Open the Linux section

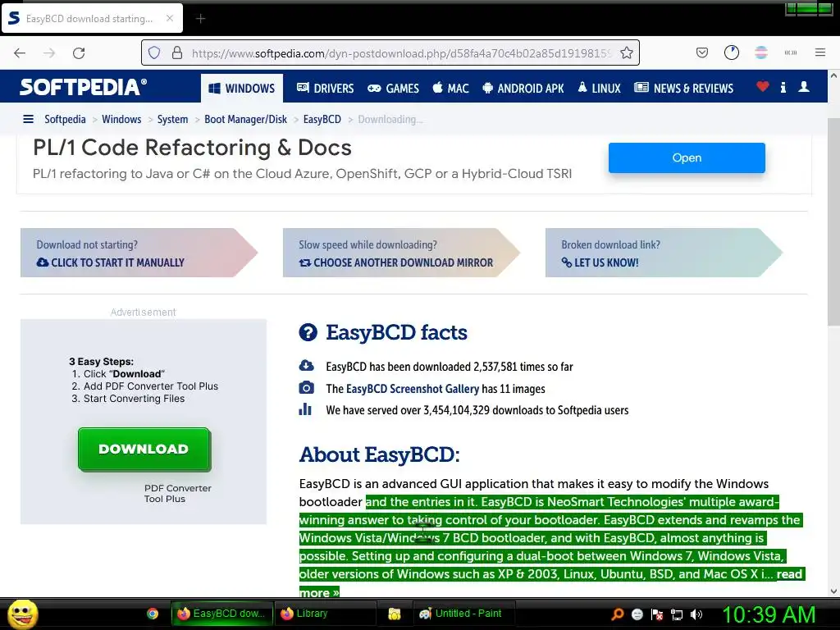[x=599, y=88]
